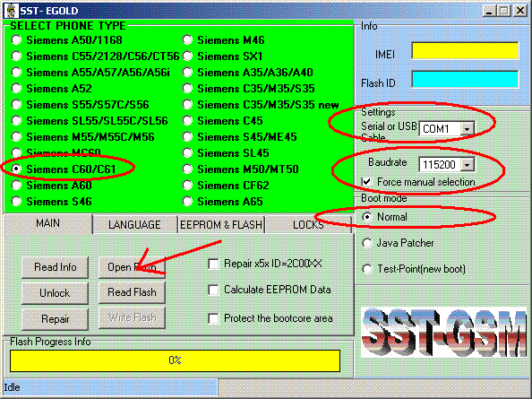
Task: Pick Siemens C35/M35/S35 phone type
Action: pyautogui.click(x=187, y=88)
